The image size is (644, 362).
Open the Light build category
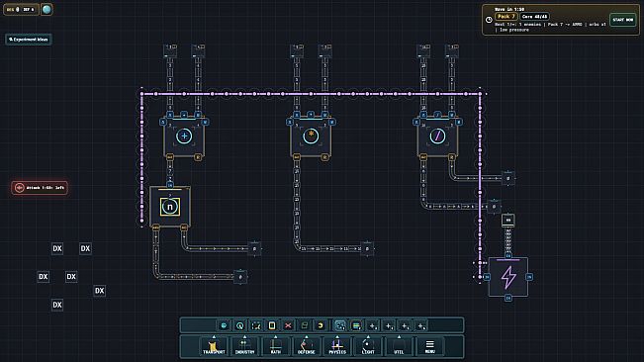point(368,347)
